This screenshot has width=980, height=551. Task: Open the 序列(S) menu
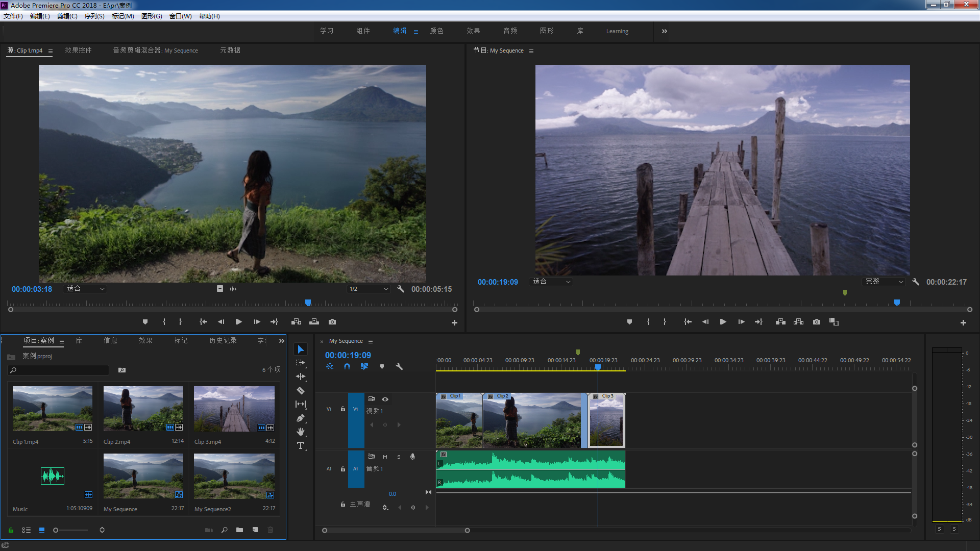point(94,16)
